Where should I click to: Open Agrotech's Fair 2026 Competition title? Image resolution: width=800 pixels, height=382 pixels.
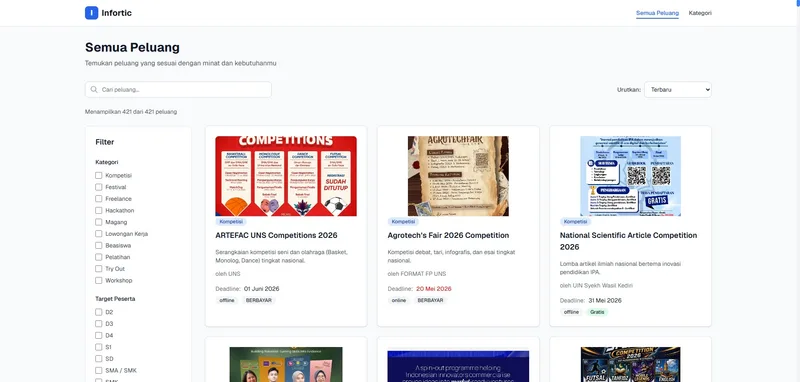448,236
